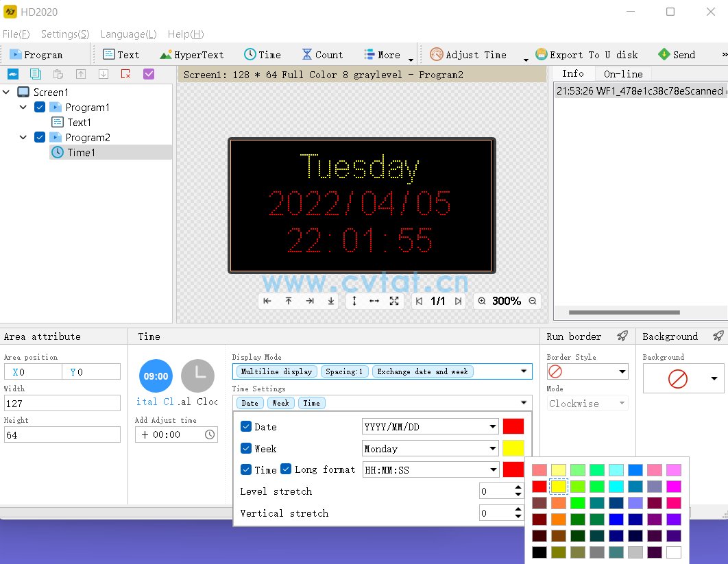Click the move down icon in tree toolbar
Screen dimensions: 728x564
click(x=104, y=74)
